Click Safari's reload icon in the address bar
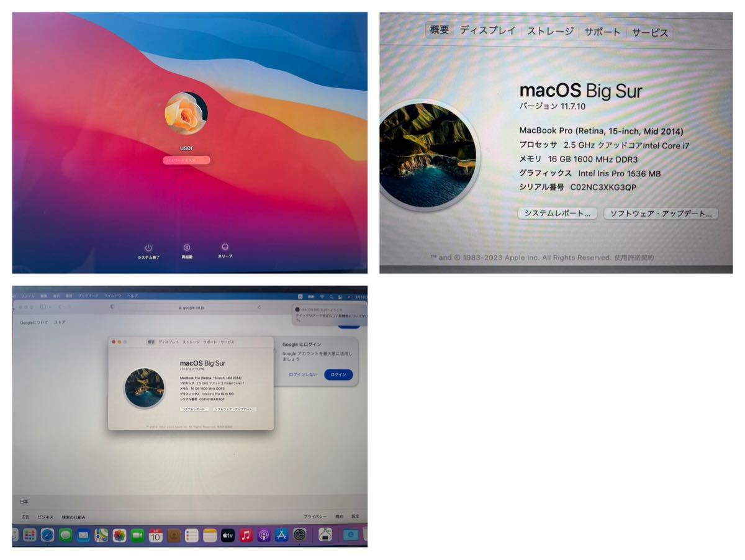The height and width of the screenshot is (560, 745). [260, 307]
